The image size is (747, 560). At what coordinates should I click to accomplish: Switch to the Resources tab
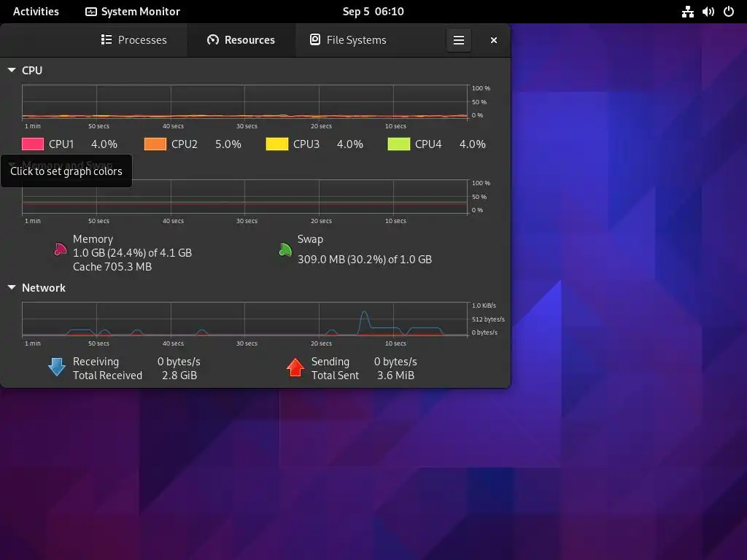[241, 40]
